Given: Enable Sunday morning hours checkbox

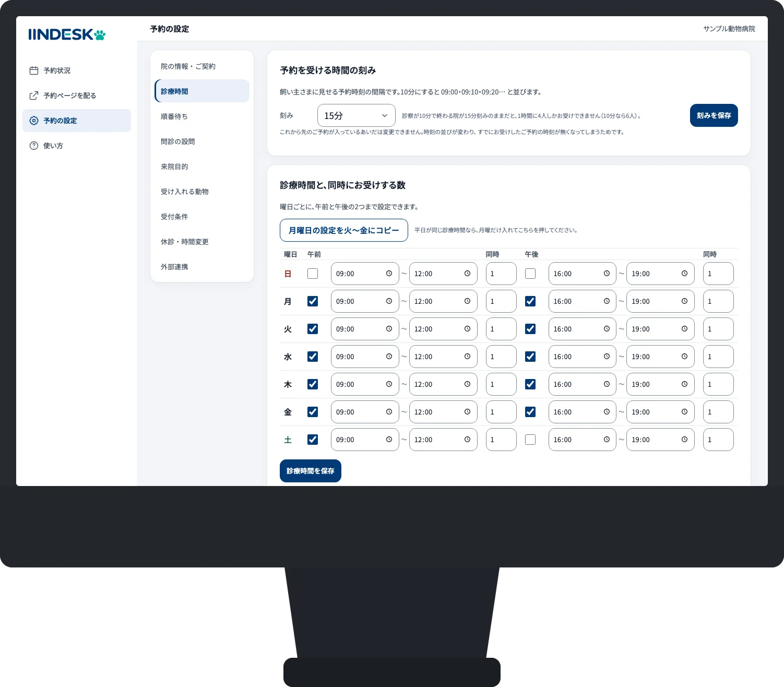Looking at the screenshot, I should [313, 274].
